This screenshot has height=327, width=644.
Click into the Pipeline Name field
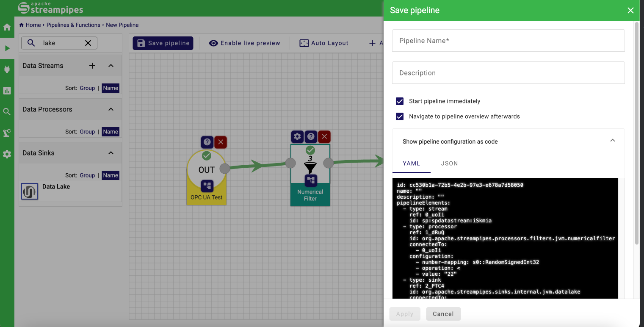(x=508, y=41)
